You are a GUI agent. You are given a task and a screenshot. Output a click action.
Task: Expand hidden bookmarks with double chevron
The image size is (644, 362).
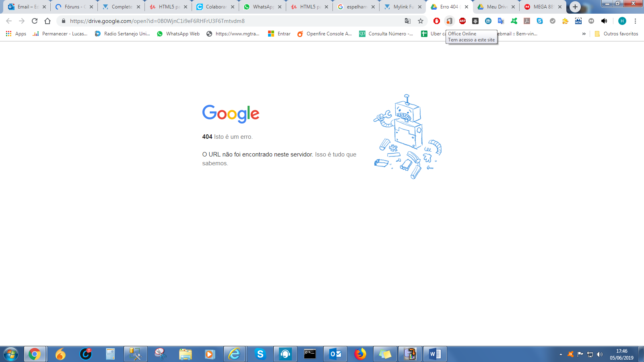584,34
